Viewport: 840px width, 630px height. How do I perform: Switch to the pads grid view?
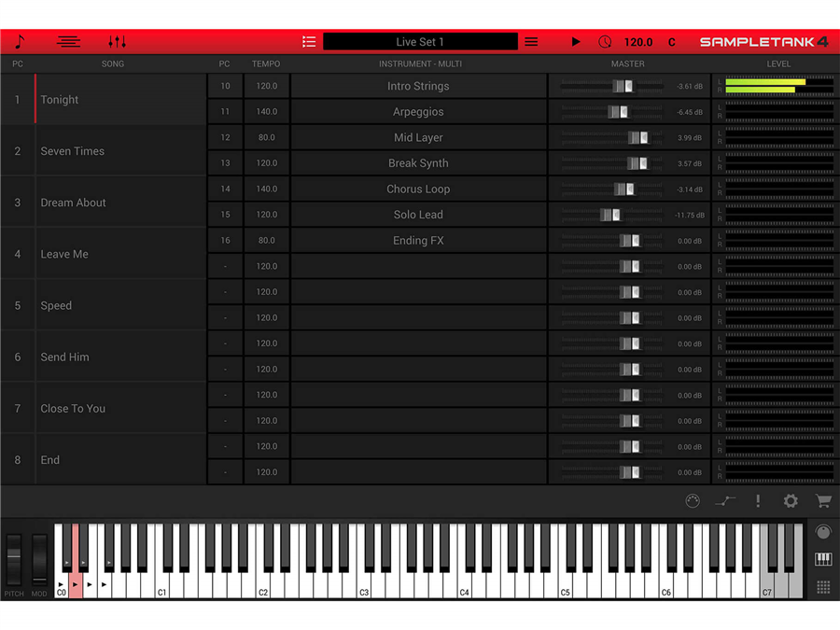(x=823, y=587)
